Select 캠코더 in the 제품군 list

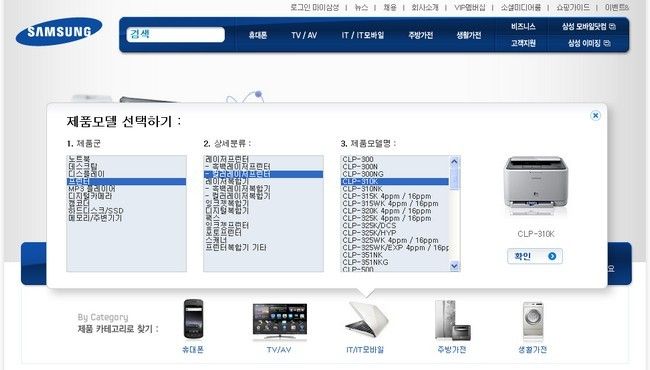126,203
